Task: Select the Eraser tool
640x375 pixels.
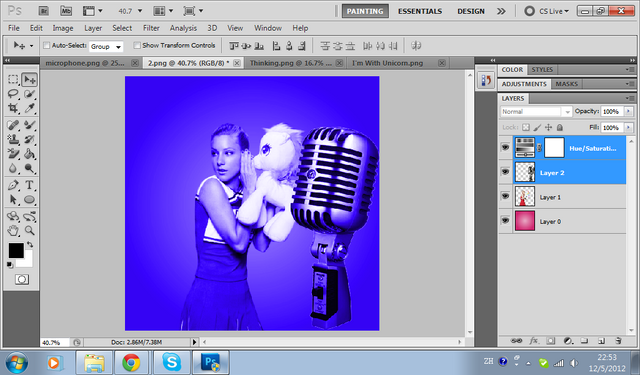Action: [x=13, y=154]
